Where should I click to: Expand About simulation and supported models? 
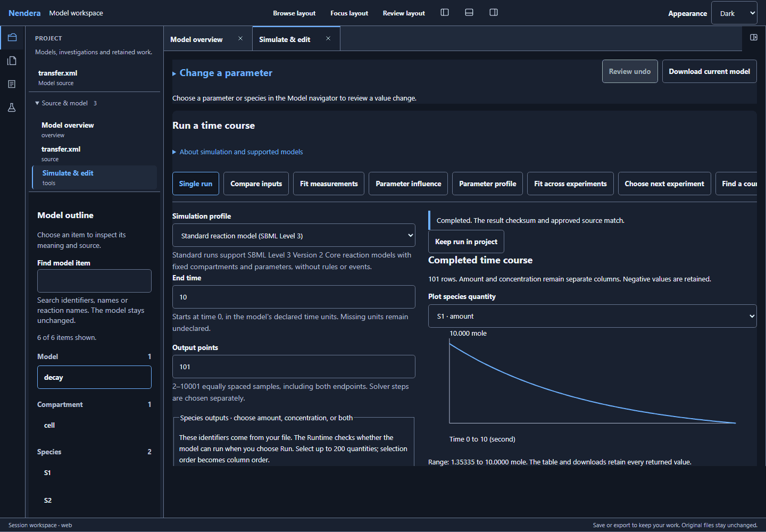[238, 152]
